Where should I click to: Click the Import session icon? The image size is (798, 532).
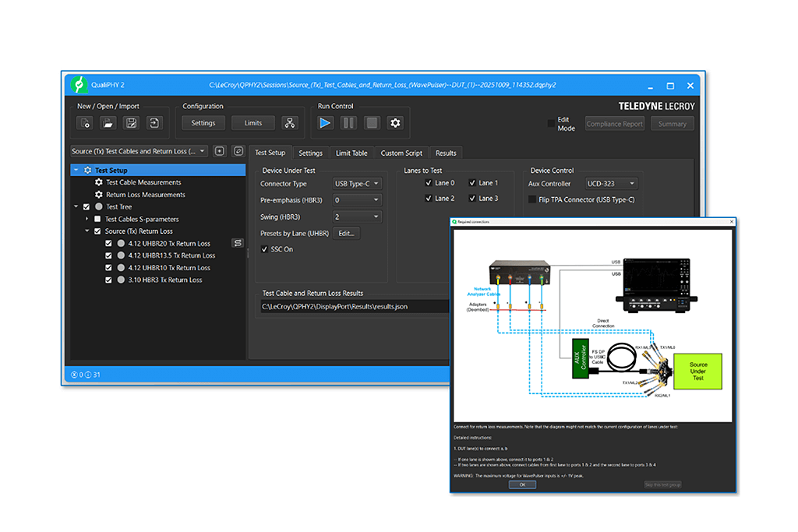coord(154,123)
